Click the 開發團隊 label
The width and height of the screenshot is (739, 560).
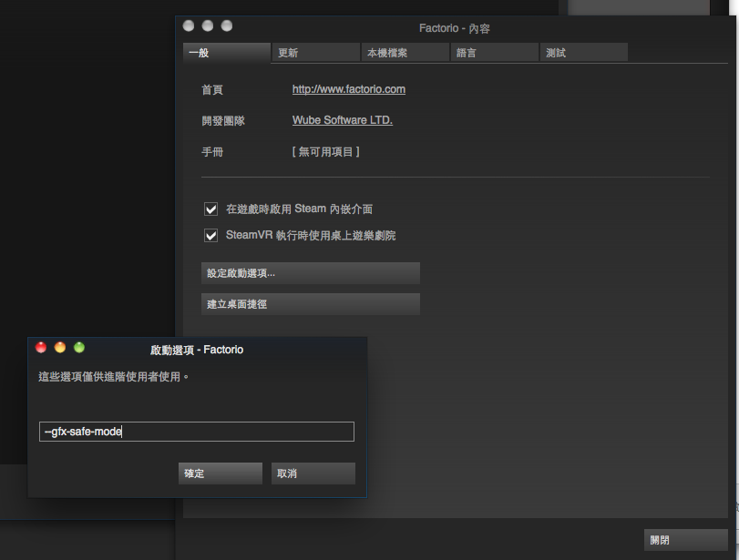(x=223, y=120)
